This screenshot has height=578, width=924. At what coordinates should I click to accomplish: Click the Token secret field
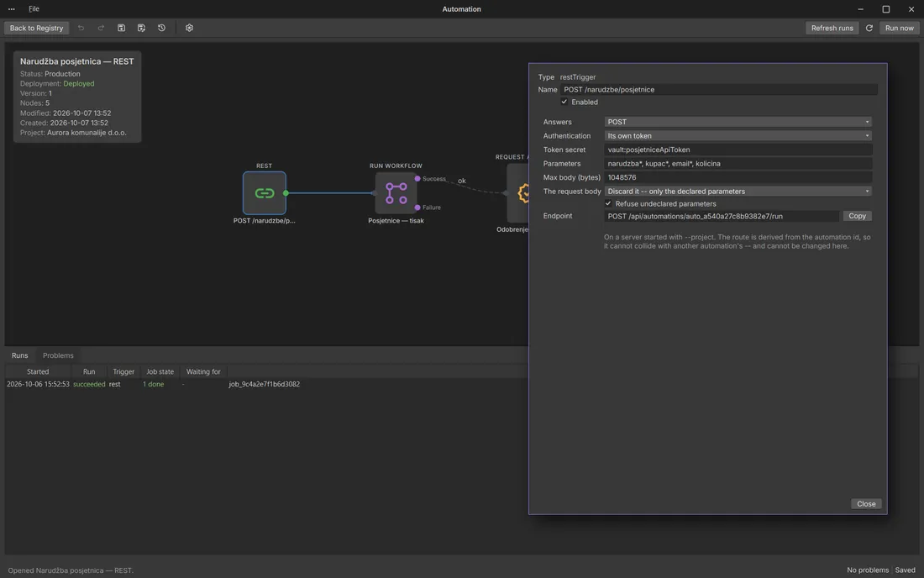738,150
